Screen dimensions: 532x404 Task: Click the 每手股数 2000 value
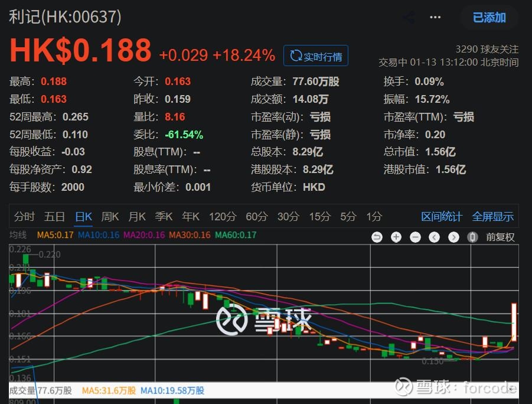[73, 187]
